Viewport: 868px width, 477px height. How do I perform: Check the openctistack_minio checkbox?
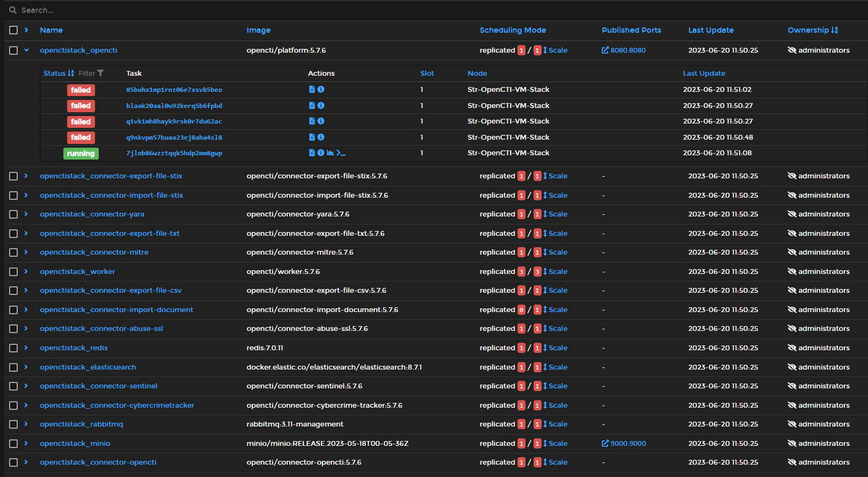click(13, 444)
